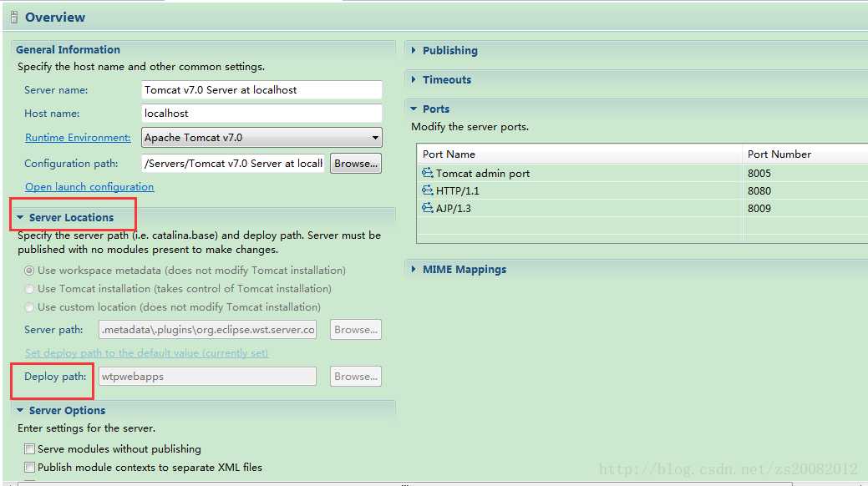Image resolution: width=868 pixels, height=486 pixels.
Task: Click the Overview page icon in header
Action: tap(14, 18)
